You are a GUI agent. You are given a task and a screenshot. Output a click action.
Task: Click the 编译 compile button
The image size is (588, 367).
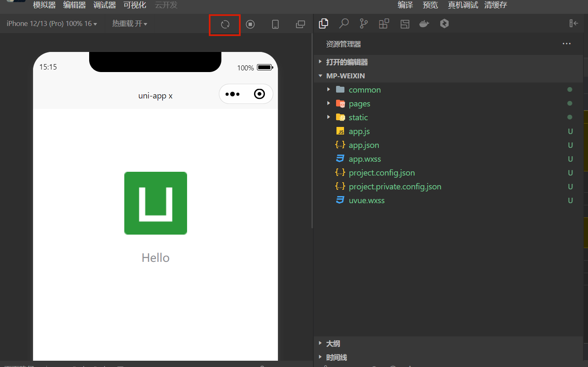point(405,5)
